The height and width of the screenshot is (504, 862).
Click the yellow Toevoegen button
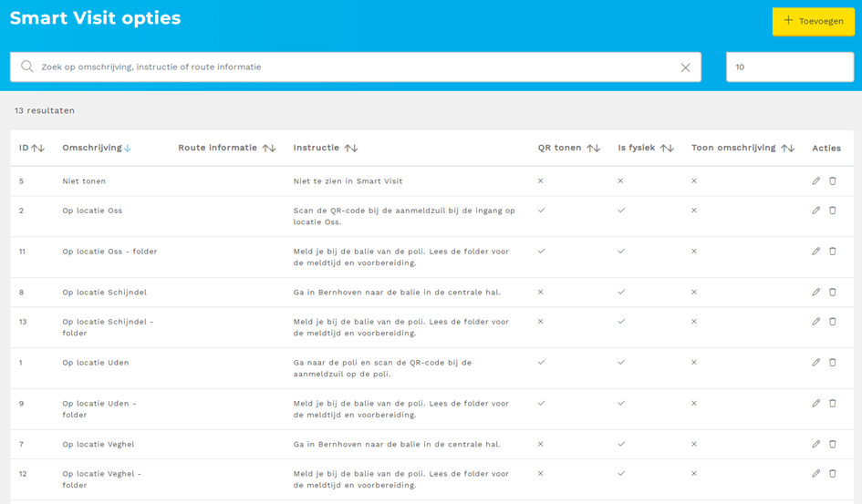pos(813,21)
